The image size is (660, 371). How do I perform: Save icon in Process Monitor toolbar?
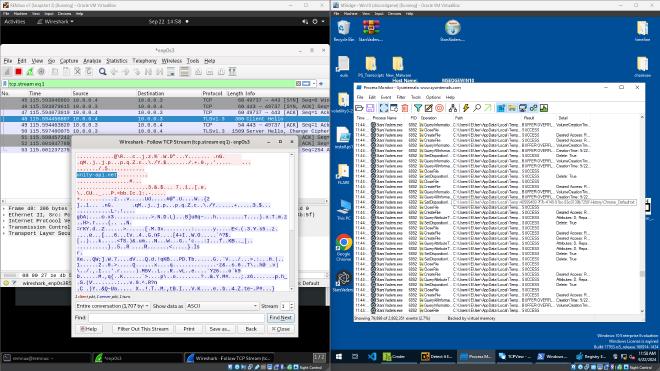pos(370,108)
